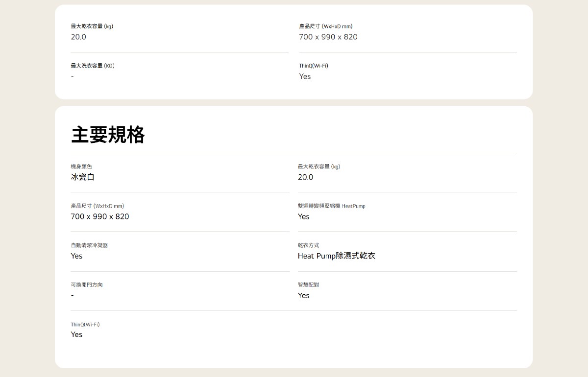Select the 機身顏色 label

tap(81, 166)
